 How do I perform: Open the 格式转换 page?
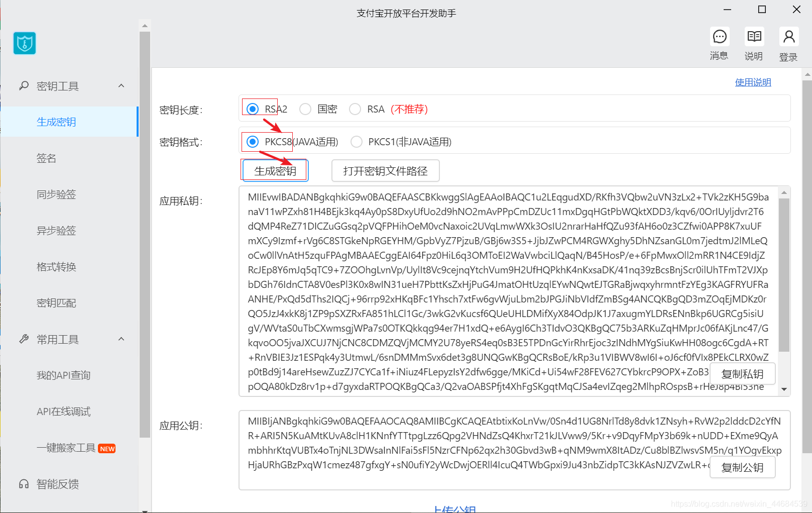56,266
